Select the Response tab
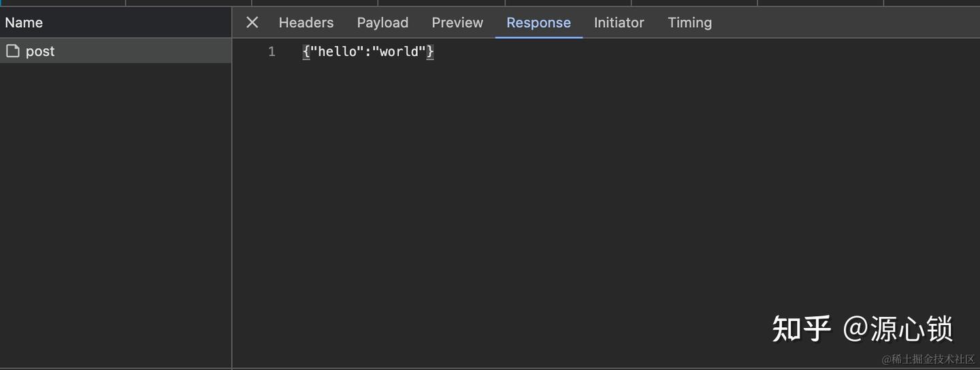This screenshot has height=370, width=980. tap(538, 22)
